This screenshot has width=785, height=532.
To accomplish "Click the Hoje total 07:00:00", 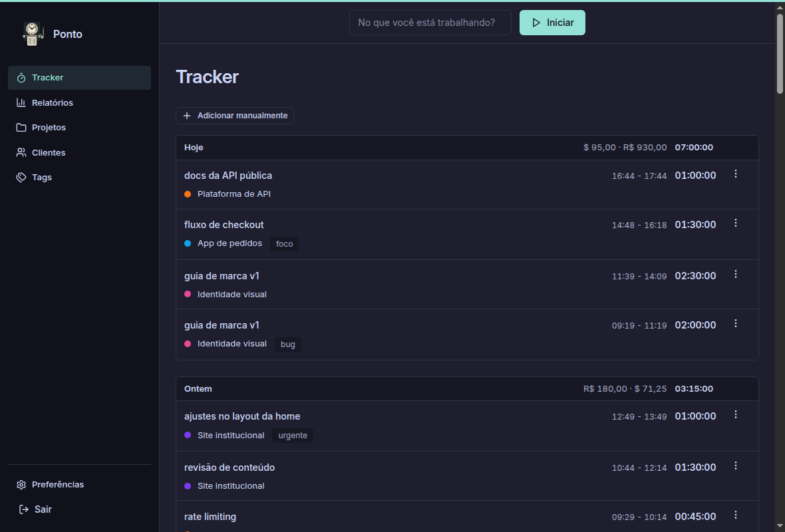I will tap(694, 148).
